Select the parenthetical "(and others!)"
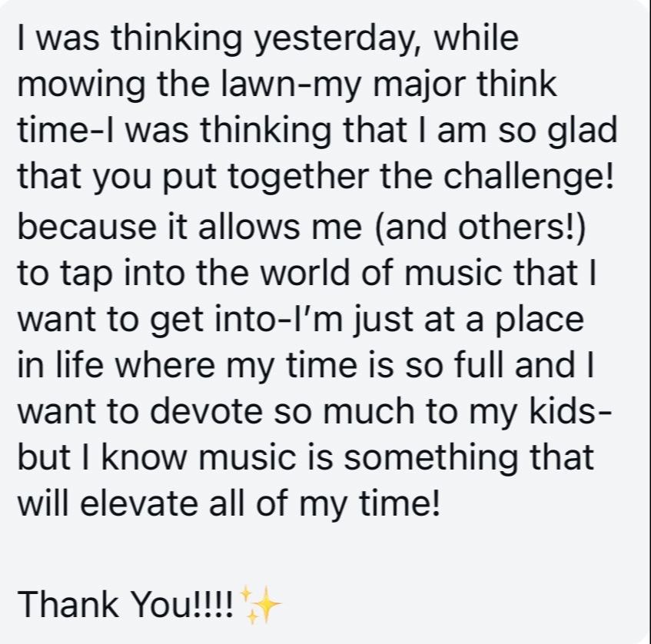The width and height of the screenshot is (651, 644). click(x=480, y=227)
